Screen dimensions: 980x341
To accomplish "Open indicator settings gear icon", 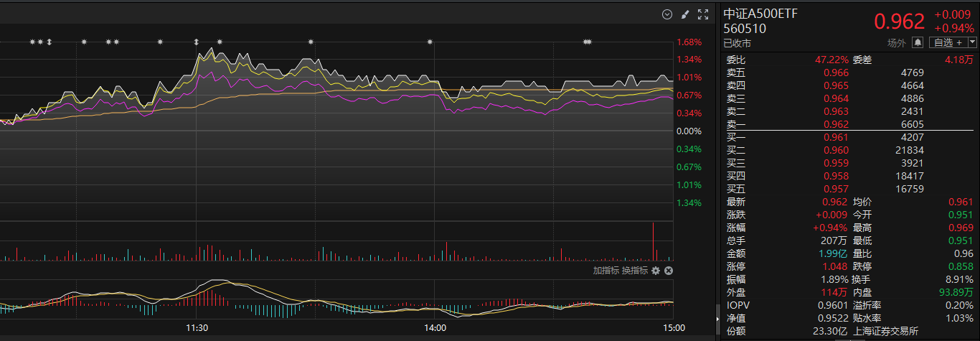I will tap(655, 271).
